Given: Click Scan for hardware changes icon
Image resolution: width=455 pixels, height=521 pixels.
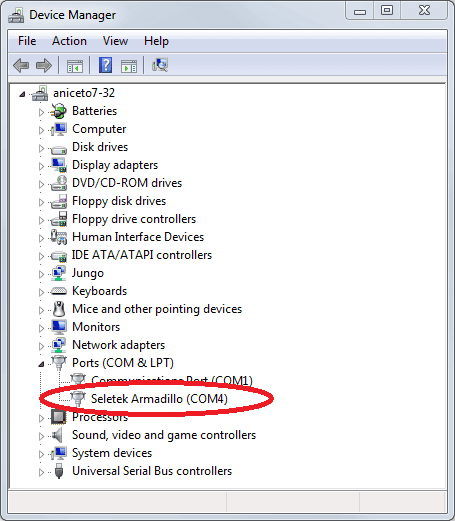Looking at the screenshot, I should pos(160,65).
